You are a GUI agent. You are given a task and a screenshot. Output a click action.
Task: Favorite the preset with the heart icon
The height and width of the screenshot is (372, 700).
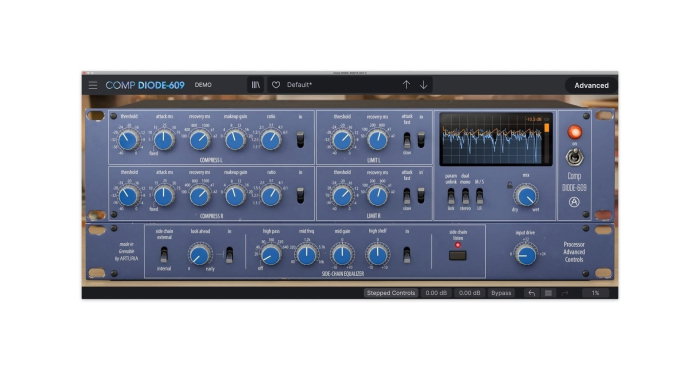(276, 85)
